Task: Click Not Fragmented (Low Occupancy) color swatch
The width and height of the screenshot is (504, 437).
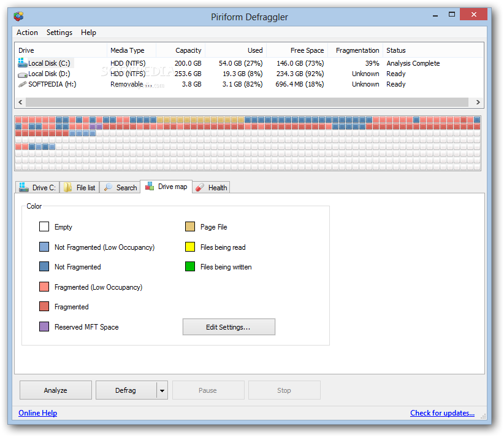Action: tap(44, 247)
